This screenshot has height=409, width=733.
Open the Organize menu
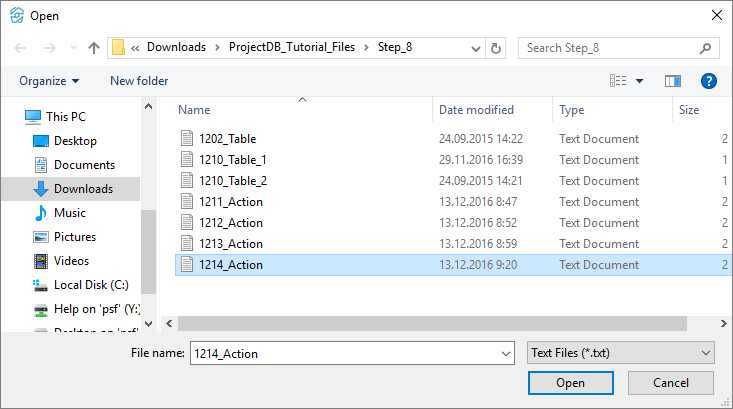(x=49, y=81)
